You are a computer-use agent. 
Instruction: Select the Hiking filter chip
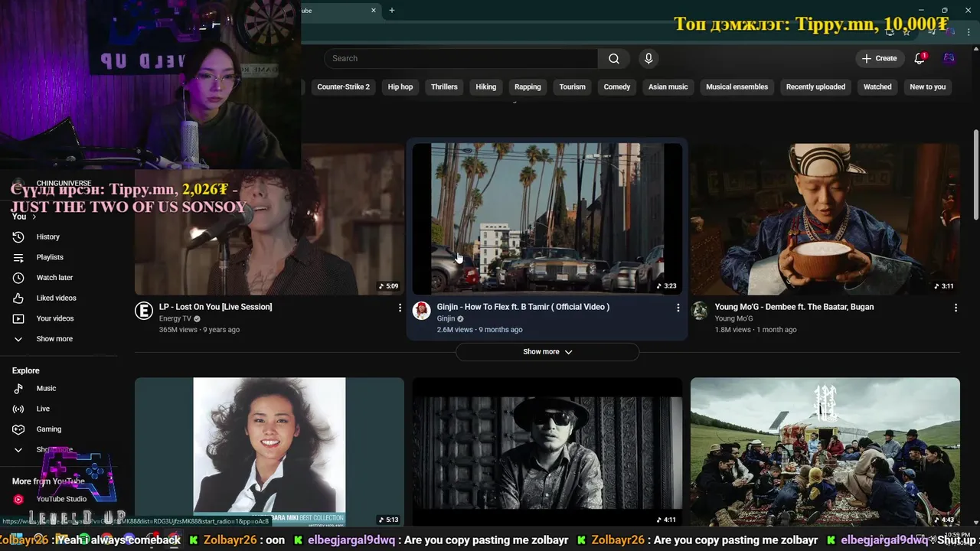point(486,86)
